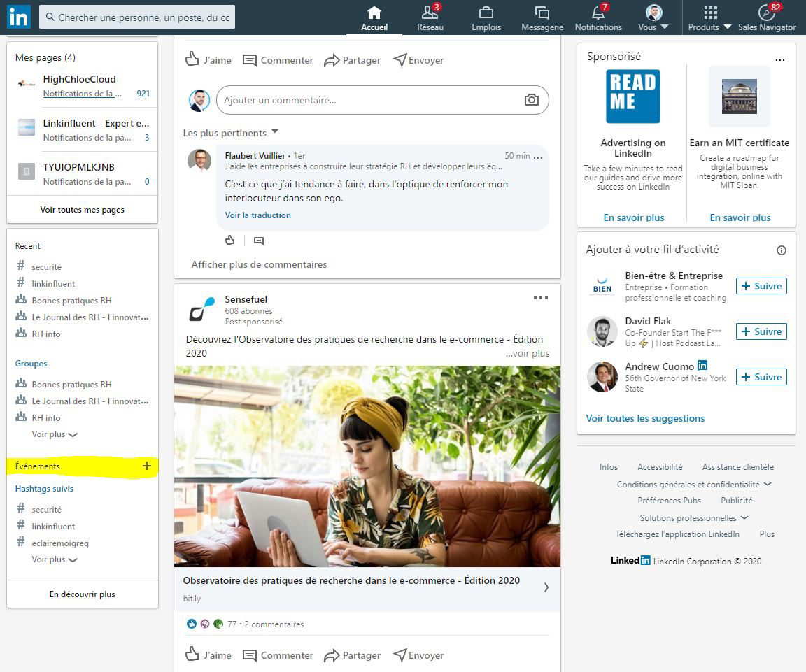806x672 pixels.
Task: Open the TYUIOPMLKJNB page
Action: point(78,167)
